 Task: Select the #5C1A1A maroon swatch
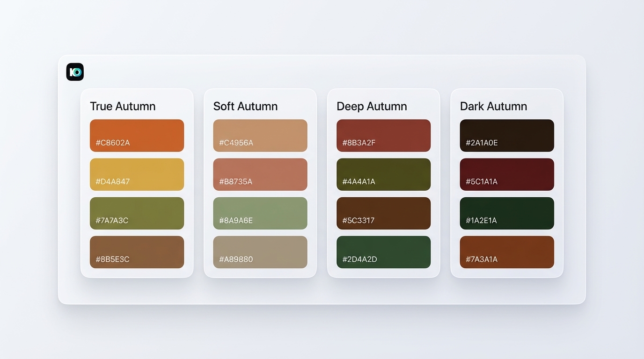pos(507,174)
